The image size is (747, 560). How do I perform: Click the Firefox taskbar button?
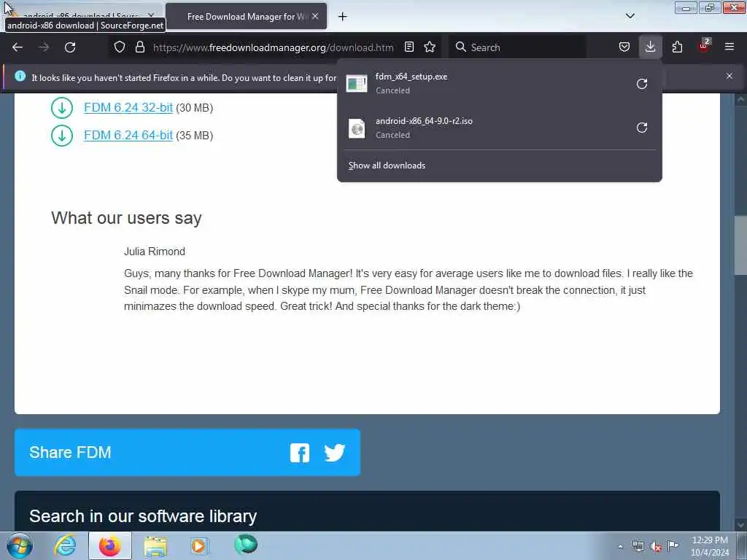[x=110, y=545]
